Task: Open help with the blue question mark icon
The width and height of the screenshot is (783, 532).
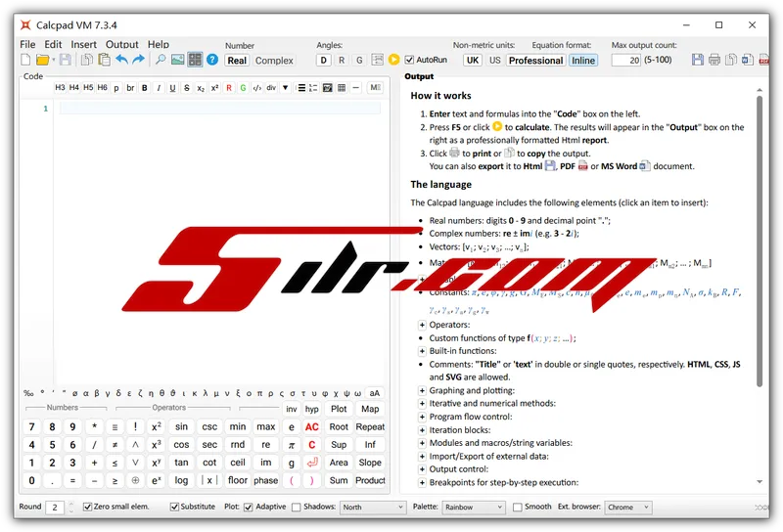Action: pos(212,60)
